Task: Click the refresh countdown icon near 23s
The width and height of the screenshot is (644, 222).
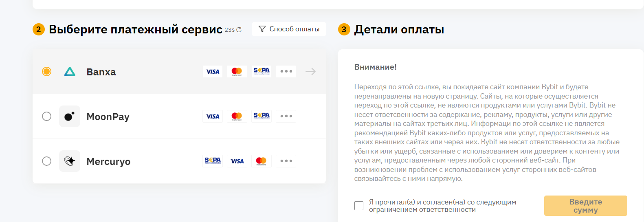Action: pos(239,30)
